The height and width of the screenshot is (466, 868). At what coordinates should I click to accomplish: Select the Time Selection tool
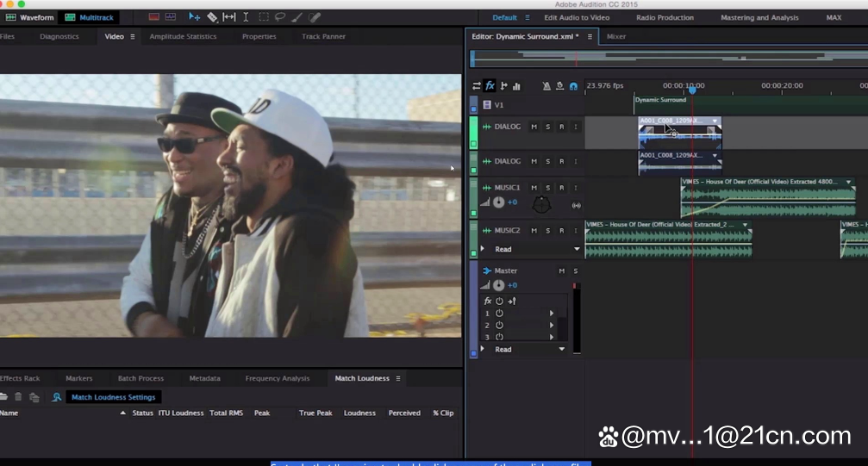tap(246, 17)
